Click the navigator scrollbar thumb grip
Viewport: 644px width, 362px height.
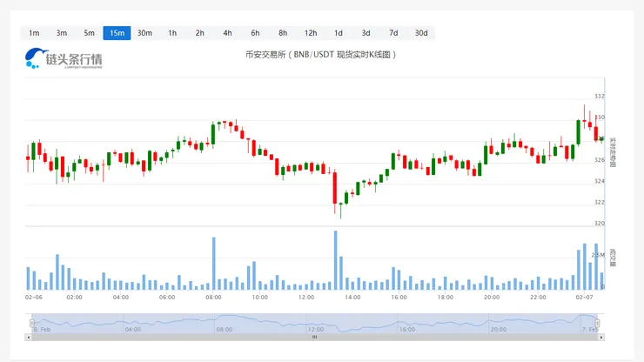pos(315,338)
